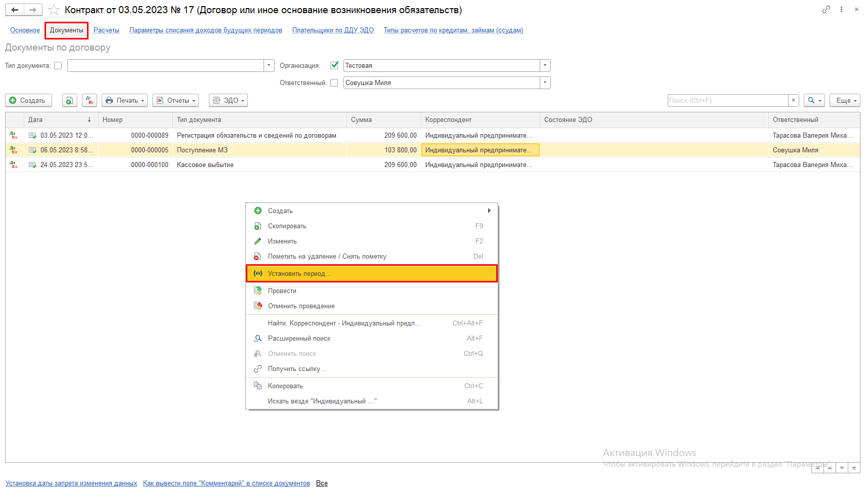
Task: Choose Копировать in the context menu
Action: pos(372,386)
